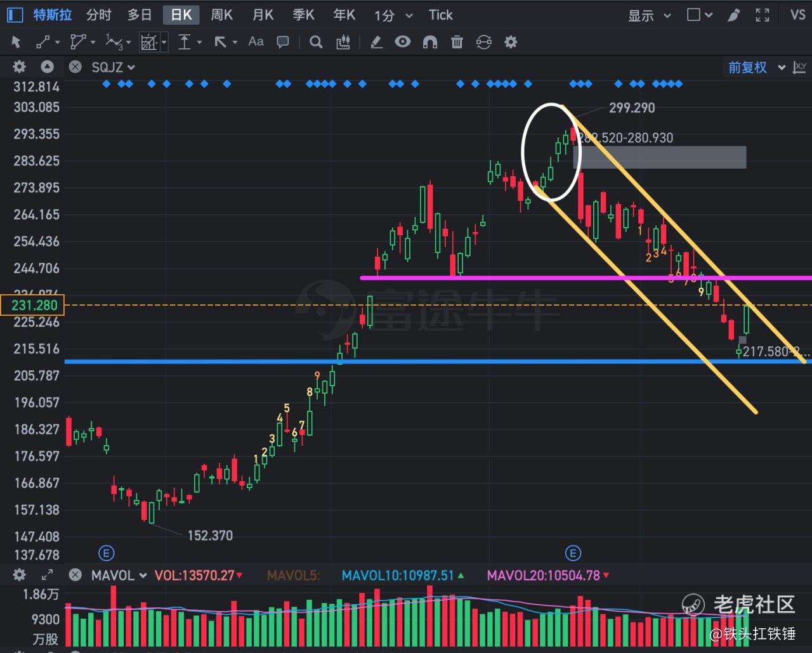Toggle the magnet snap tool
This screenshot has height=653, width=812.
(x=430, y=42)
